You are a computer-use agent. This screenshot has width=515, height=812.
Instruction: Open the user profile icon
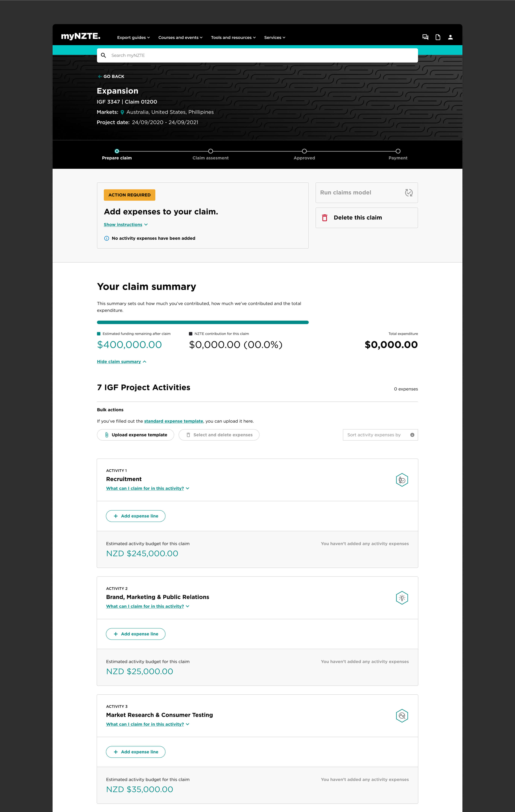(x=450, y=37)
